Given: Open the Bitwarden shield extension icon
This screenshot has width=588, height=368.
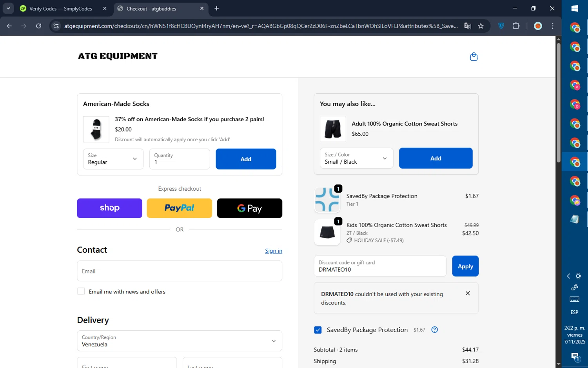Looking at the screenshot, I should (x=501, y=26).
